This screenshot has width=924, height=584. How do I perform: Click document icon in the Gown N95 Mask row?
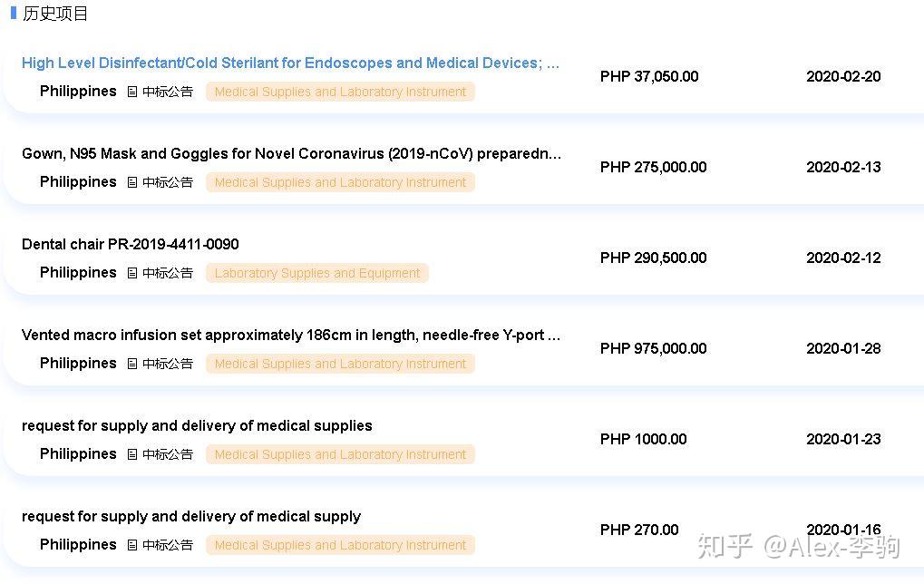click(x=132, y=182)
